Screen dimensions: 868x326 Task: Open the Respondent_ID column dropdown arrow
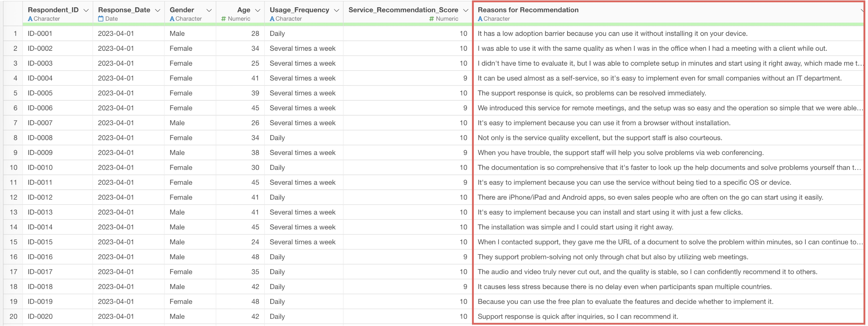[86, 10]
